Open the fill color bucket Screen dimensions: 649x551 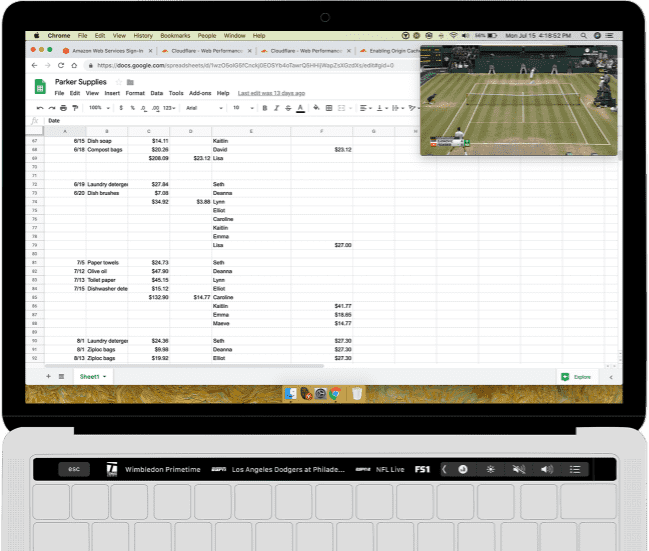click(x=316, y=108)
